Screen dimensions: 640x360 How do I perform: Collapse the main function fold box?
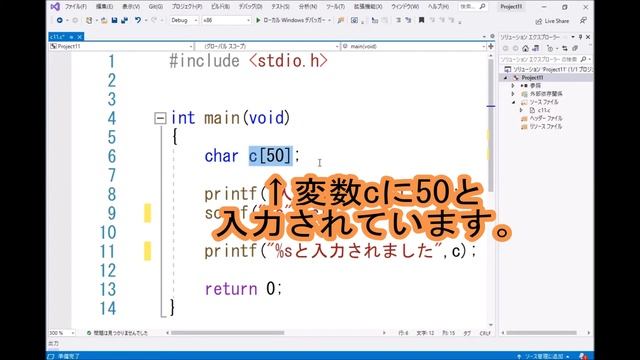point(160,118)
